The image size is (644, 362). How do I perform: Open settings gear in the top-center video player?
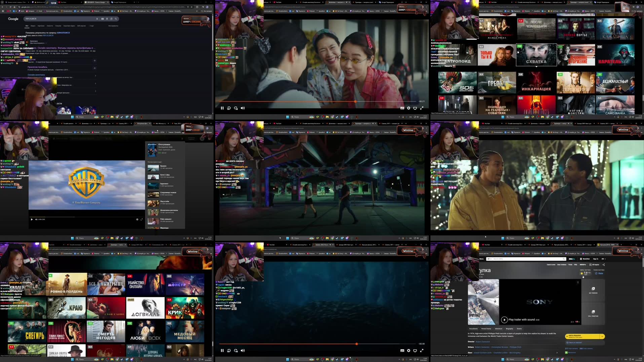click(x=409, y=108)
